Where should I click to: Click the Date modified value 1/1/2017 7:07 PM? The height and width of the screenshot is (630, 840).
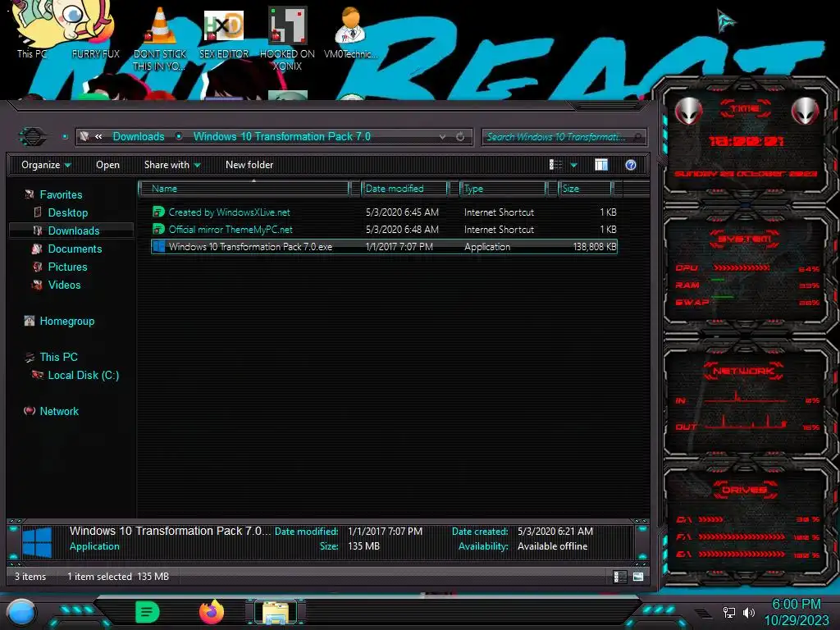[386, 532]
